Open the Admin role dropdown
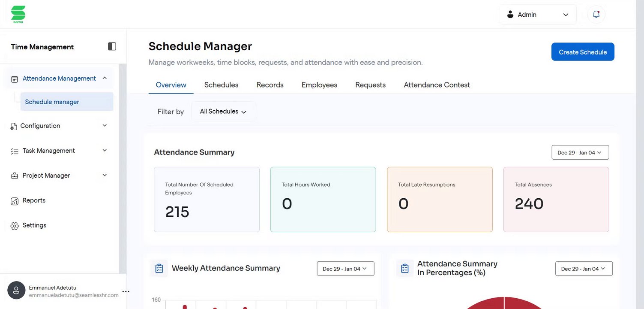Image resolution: width=644 pixels, height=309 pixels. coord(537,15)
